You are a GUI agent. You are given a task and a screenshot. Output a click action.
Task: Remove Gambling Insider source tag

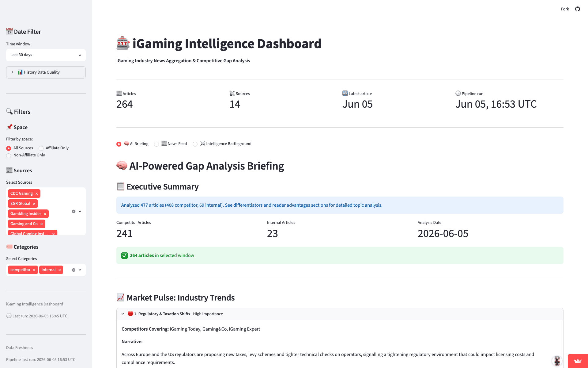point(45,214)
